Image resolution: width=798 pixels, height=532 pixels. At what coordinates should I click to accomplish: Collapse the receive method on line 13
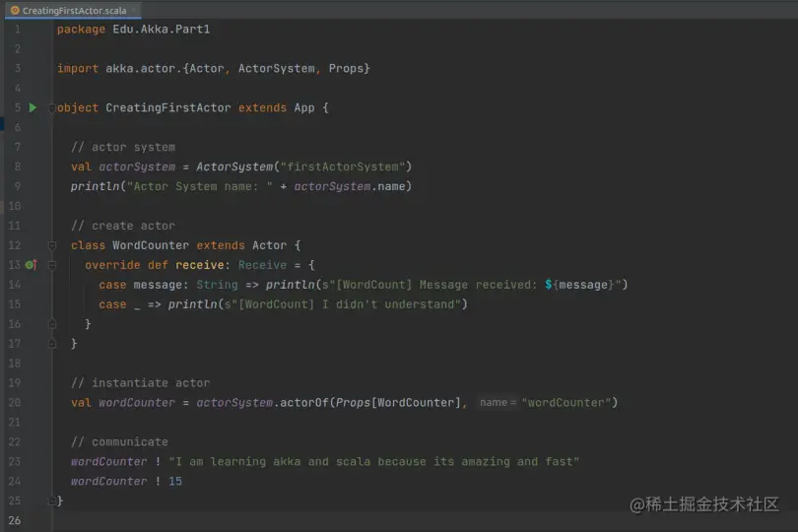coord(51,265)
